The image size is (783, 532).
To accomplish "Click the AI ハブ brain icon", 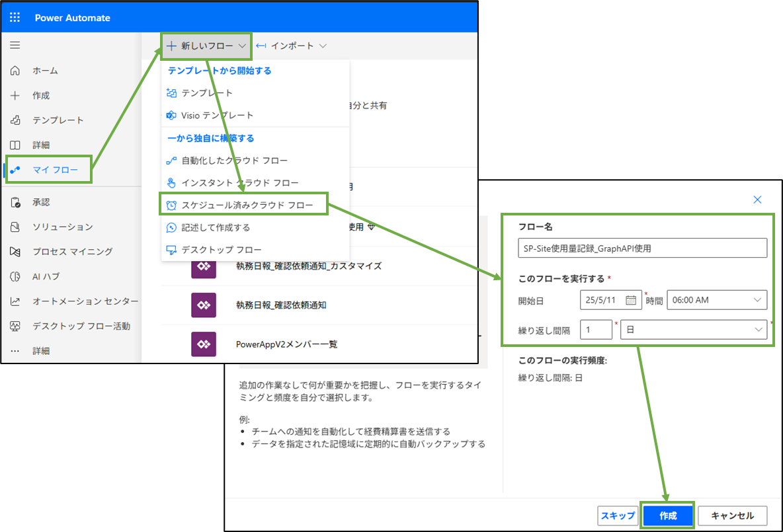I will coord(15,276).
